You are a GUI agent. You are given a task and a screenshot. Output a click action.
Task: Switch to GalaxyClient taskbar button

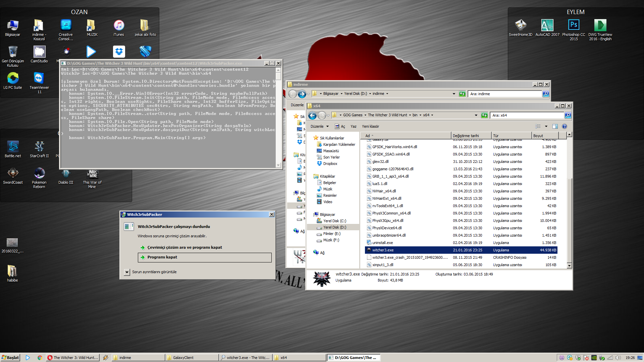point(192,358)
